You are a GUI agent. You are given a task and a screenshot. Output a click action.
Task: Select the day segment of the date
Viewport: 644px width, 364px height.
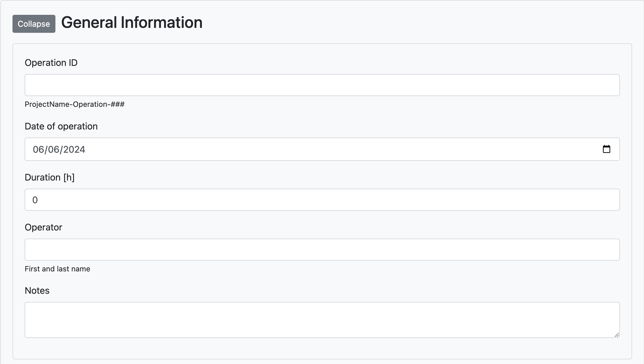pyautogui.click(x=53, y=149)
